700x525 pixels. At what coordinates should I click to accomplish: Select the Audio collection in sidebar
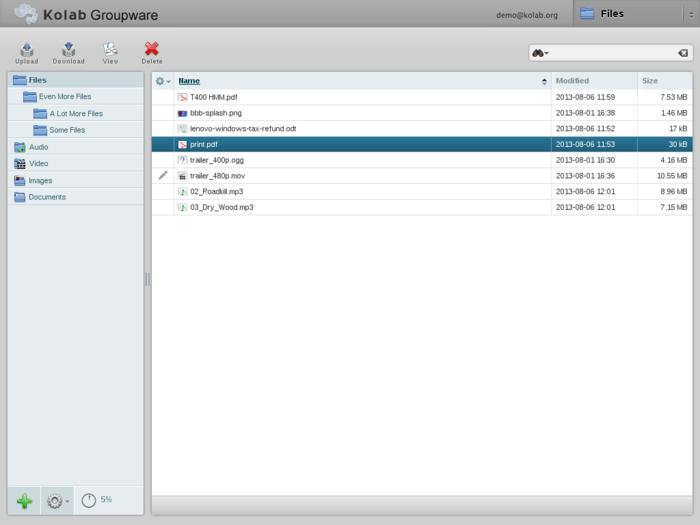[38, 147]
